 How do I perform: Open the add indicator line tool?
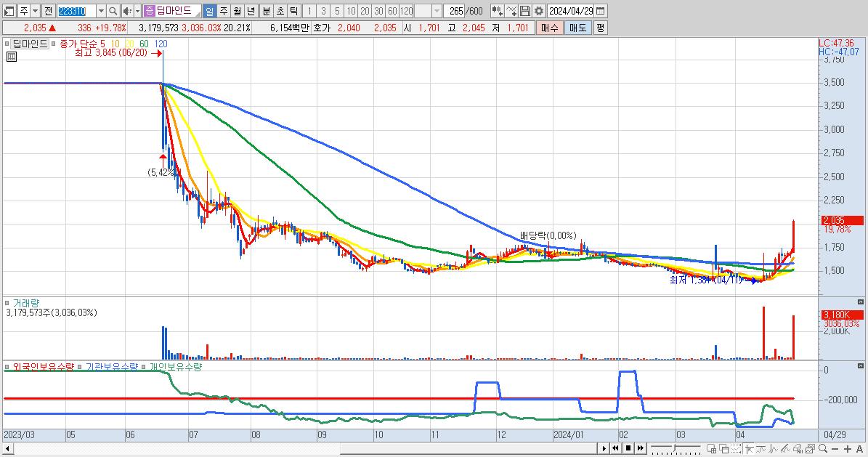[x=511, y=11]
